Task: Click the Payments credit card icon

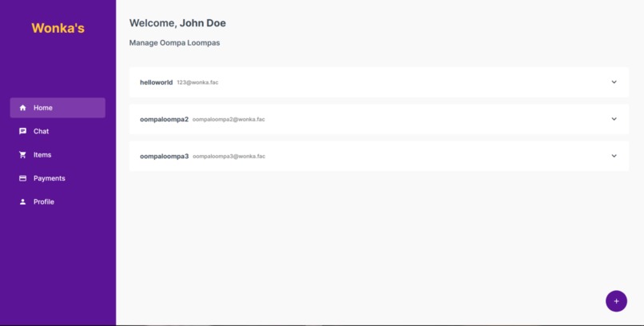Action: pyautogui.click(x=23, y=178)
